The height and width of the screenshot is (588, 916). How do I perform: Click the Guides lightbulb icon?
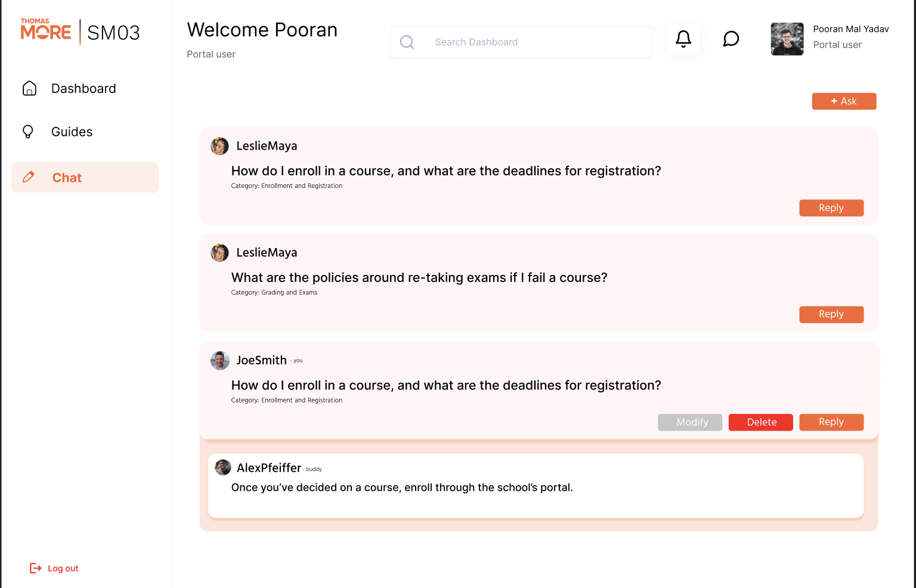28,131
